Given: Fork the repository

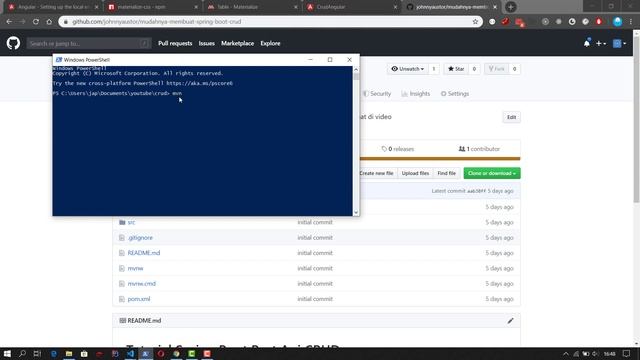Looking at the screenshot, I should pos(496,69).
